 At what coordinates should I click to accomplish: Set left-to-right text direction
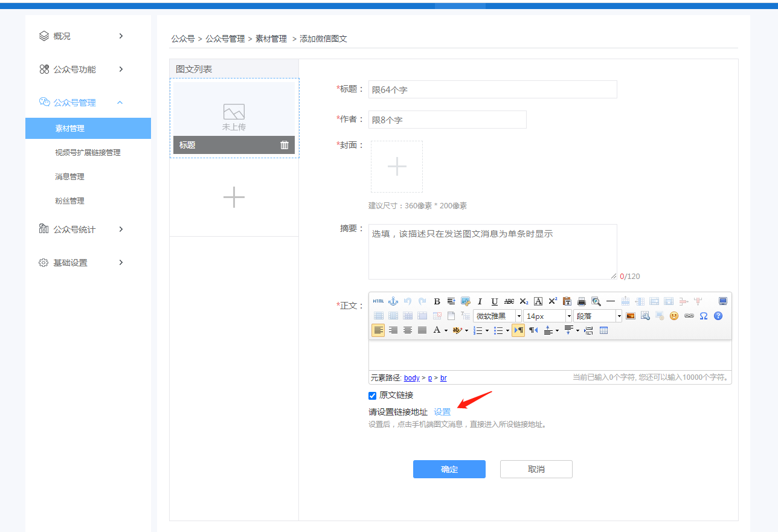click(518, 330)
